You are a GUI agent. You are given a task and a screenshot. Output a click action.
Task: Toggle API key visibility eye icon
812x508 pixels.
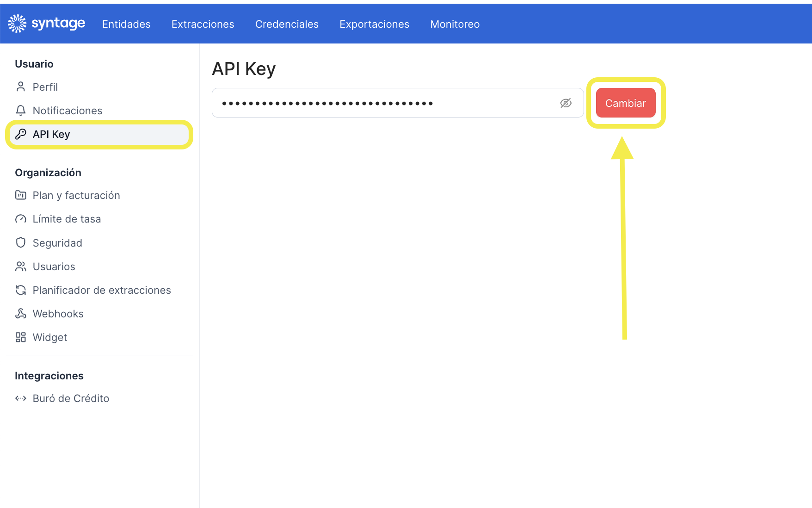click(x=566, y=103)
